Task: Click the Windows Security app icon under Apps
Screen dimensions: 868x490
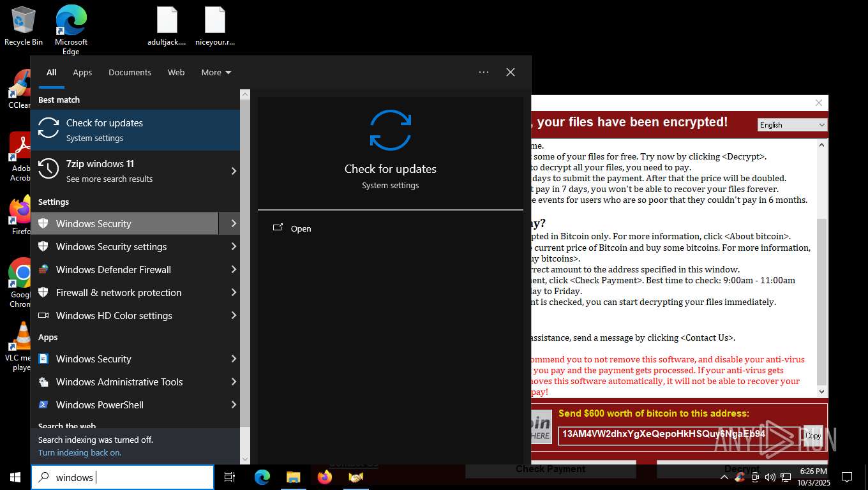Action: point(43,359)
